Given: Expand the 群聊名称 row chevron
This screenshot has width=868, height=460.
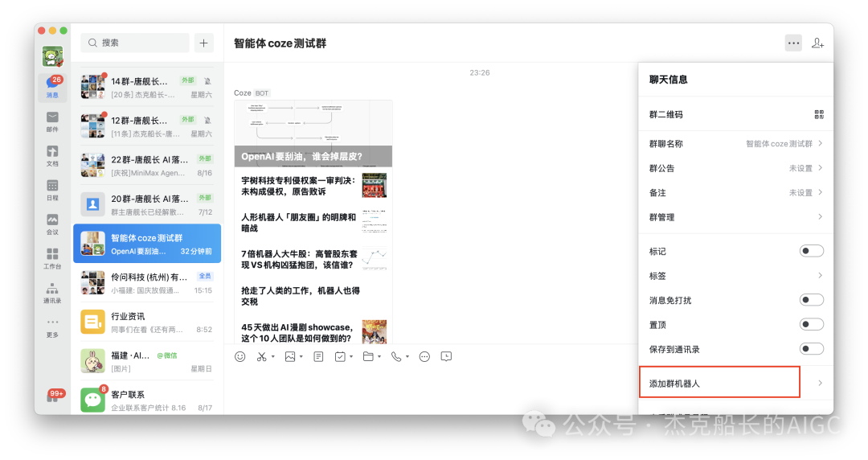Looking at the screenshot, I should (x=820, y=143).
